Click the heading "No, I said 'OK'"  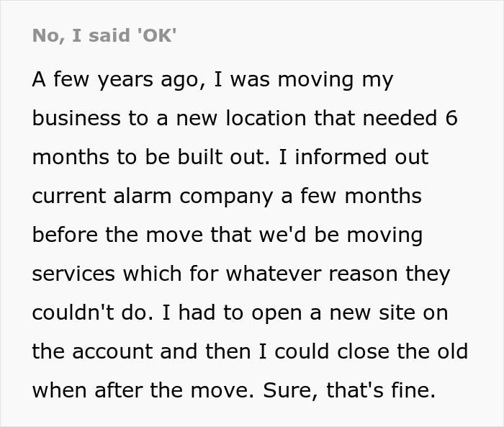tap(104, 35)
